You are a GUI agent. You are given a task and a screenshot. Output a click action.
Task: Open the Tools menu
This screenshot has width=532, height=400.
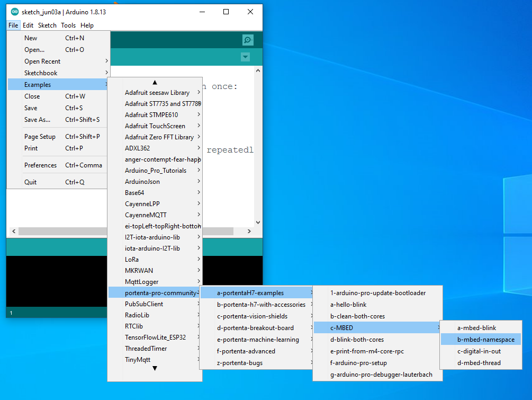pos(68,25)
